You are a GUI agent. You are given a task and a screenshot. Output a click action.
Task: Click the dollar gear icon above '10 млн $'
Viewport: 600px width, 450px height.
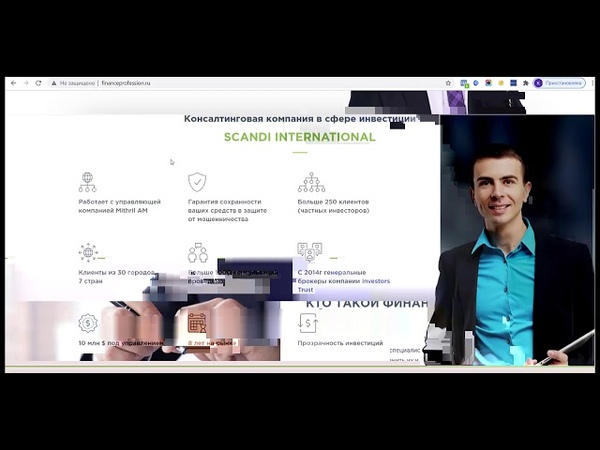pos(88,323)
